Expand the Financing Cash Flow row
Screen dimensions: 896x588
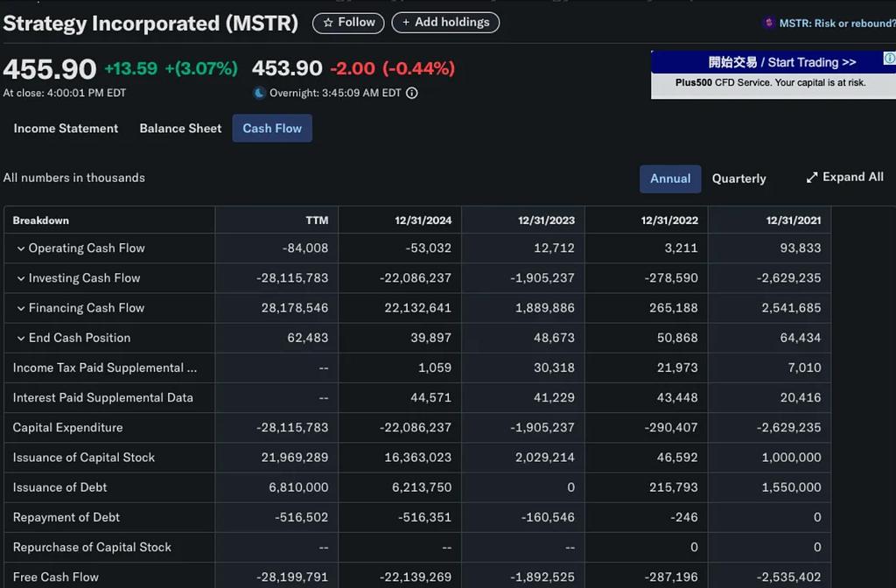click(x=21, y=309)
